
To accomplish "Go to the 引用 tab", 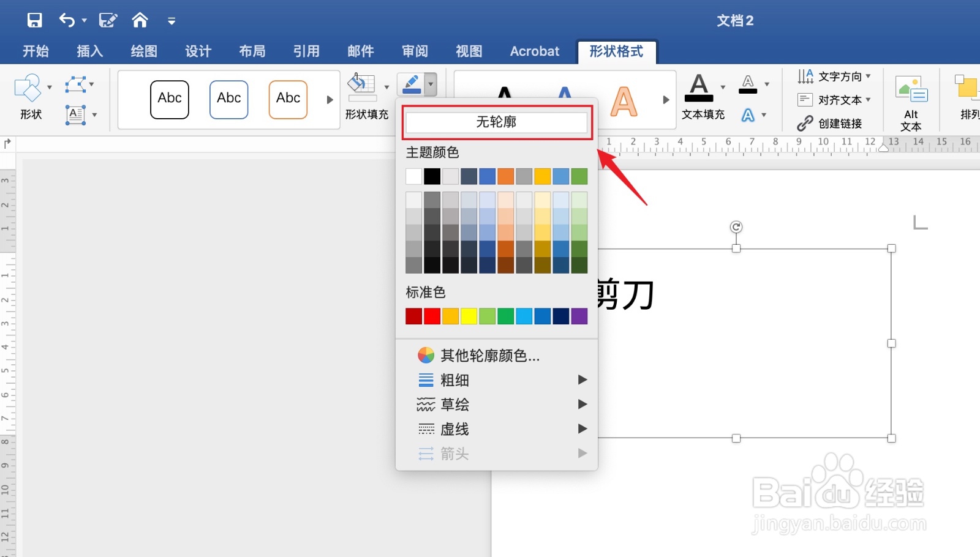I will click(306, 51).
